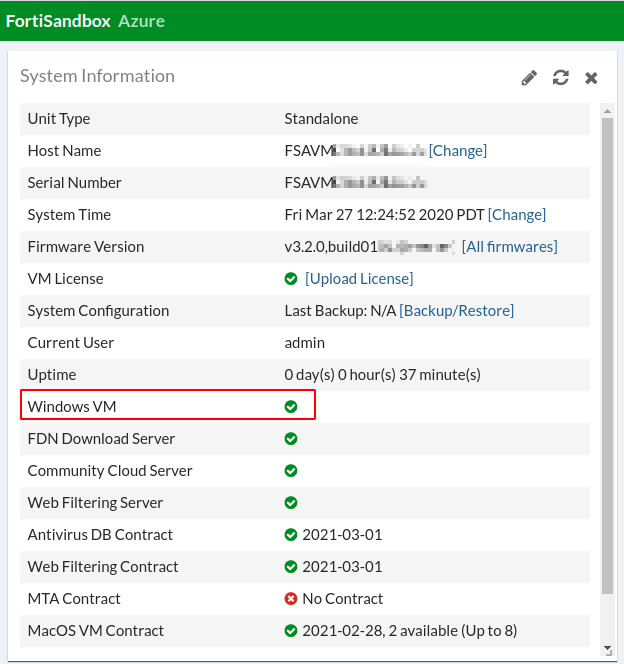Open the Host Name [Change] link
The width and height of the screenshot is (624, 664).
tap(458, 151)
